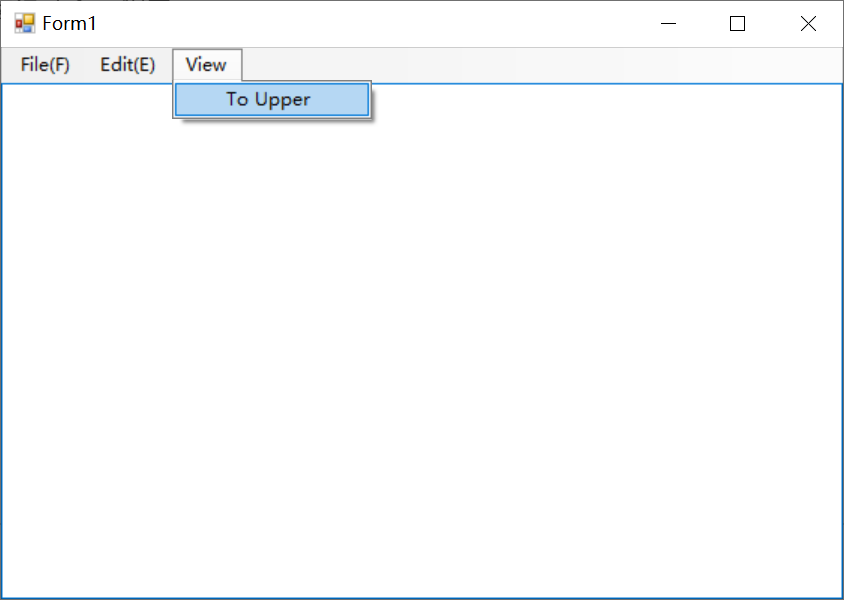Viewport: 844px width, 600px height.
Task: Close the Form1 window
Action: [808, 23]
